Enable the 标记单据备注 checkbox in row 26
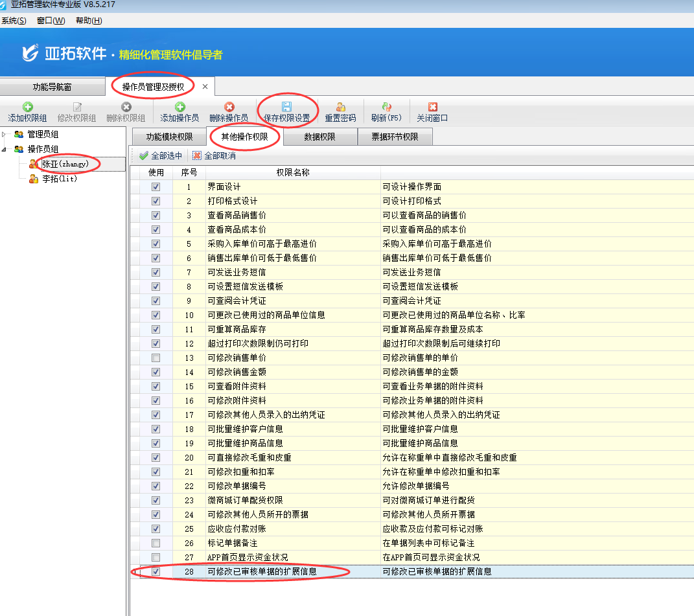This screenshot has width=694, height=616. 156,543
